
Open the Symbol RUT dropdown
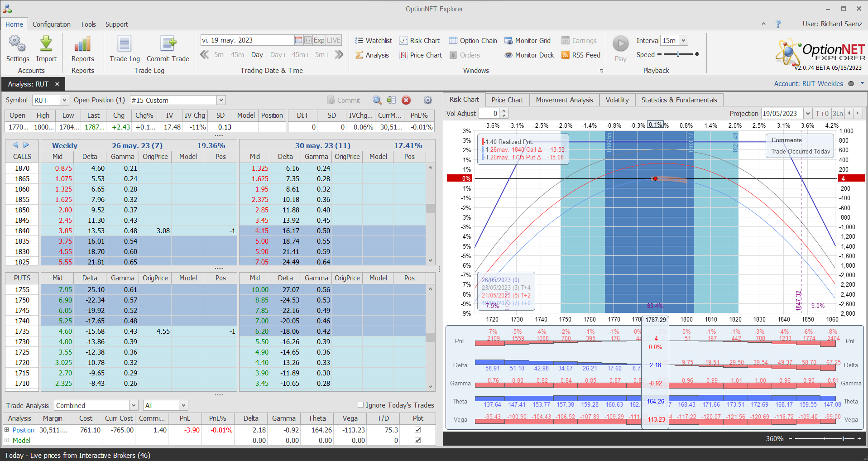click(64, 100)
